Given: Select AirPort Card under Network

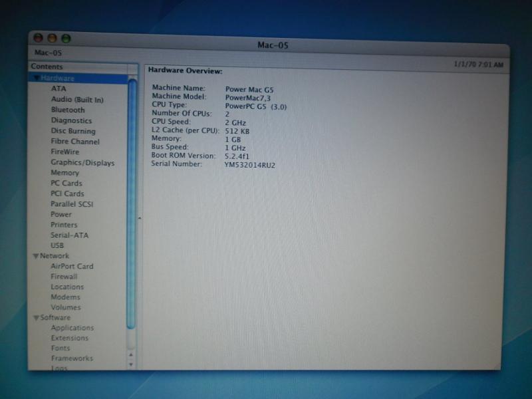Looking at the screenshot, I should point(72,266).
